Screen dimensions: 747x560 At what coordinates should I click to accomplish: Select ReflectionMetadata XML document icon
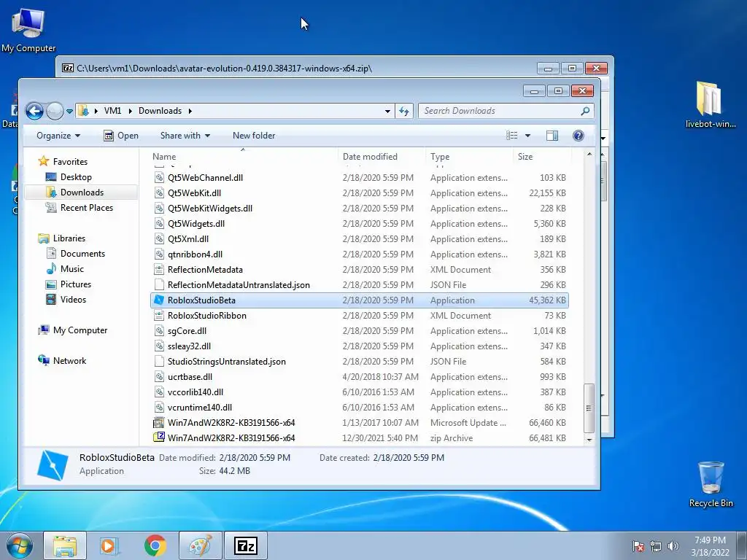[159, 270]
